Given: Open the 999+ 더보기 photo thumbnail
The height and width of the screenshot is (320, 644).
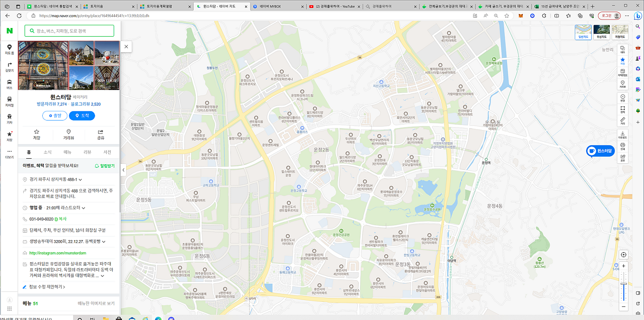Looking at the screenshot, I should click(x=107, y=78).
